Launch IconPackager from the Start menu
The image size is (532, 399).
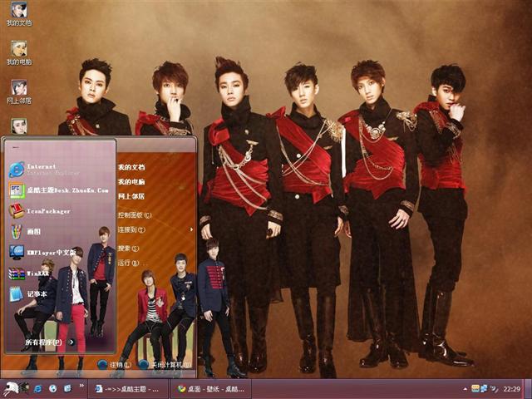tap(40, 211)
